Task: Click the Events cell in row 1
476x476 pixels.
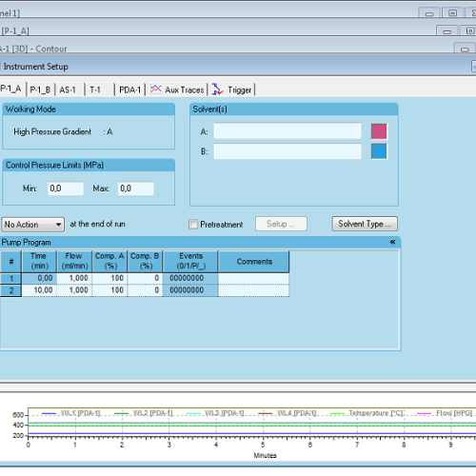Action: [190, 278]
